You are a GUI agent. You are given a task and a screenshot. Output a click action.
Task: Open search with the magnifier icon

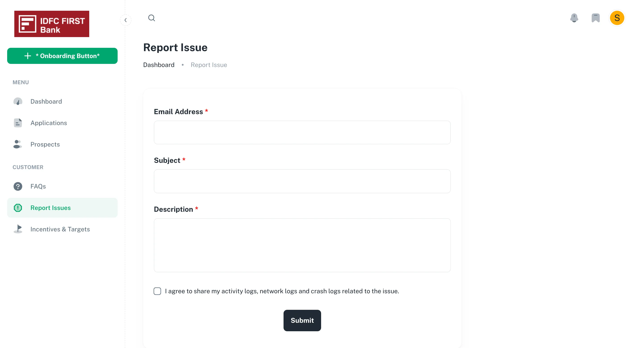152,18
